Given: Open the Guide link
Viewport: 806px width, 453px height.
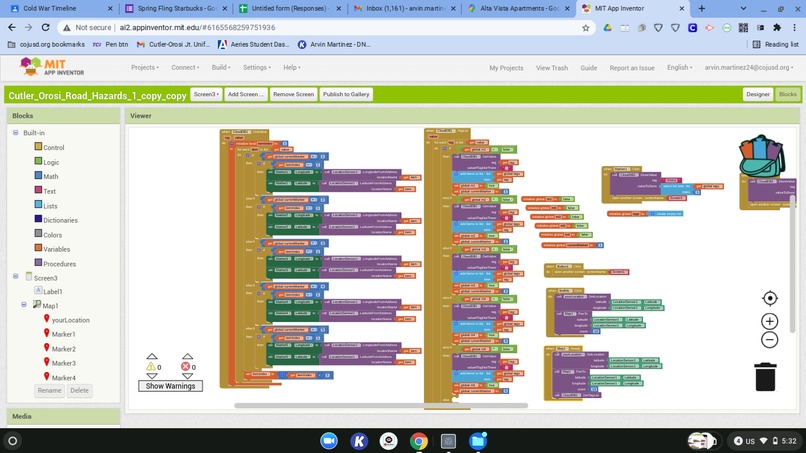Looking at the screenshot, I should (x=589, y=68).
